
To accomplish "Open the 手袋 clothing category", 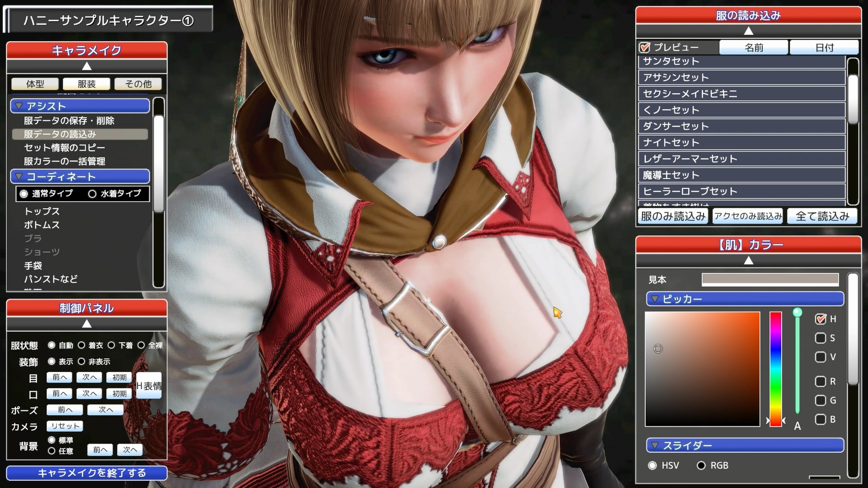I will [33, 265].
